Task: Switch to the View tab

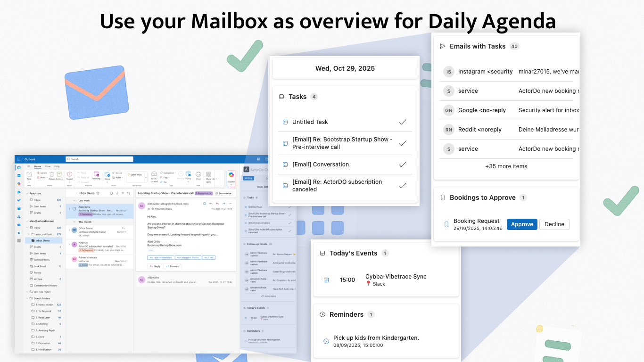Action: (x=48, y=166)
